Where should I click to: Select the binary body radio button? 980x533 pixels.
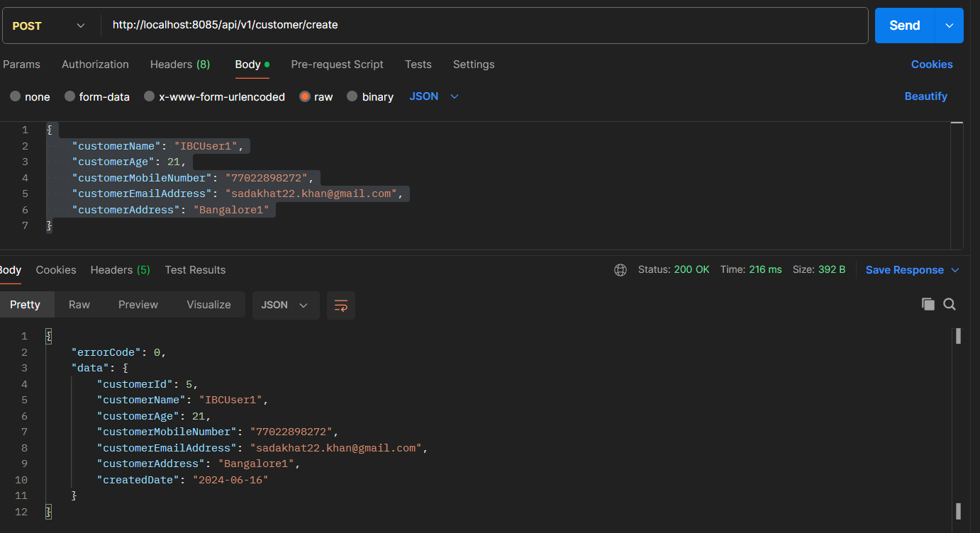tap(352, 96)
